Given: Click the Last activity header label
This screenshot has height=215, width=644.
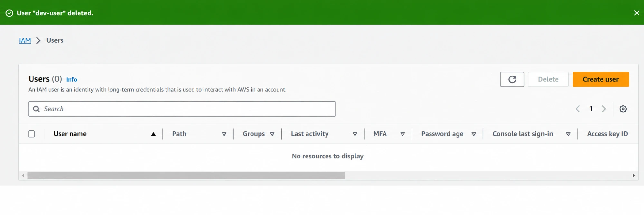Looking at the screenshot, I should click(x=310, y=134).
